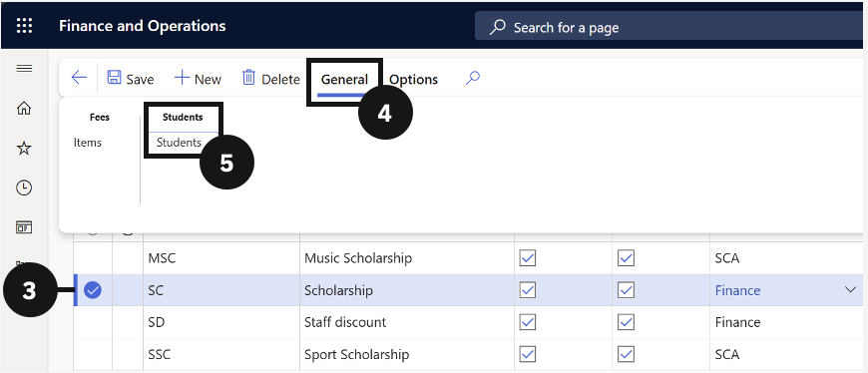Click the Scholarship description cell

pyautogui.click(x=407, y=290)
